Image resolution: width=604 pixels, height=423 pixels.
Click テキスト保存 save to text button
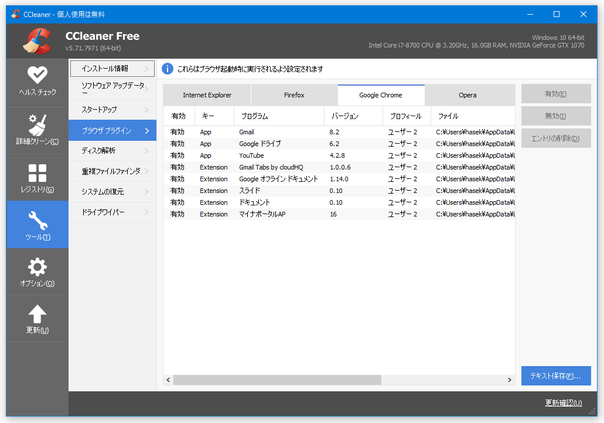(x=556, y=376)
